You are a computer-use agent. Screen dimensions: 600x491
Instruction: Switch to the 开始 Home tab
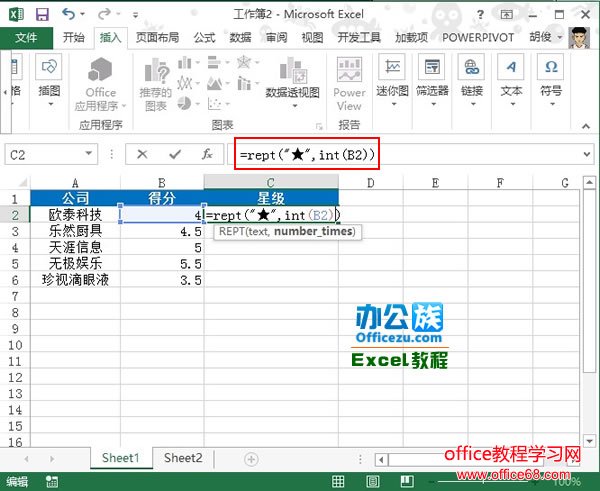tap(73, 38)
